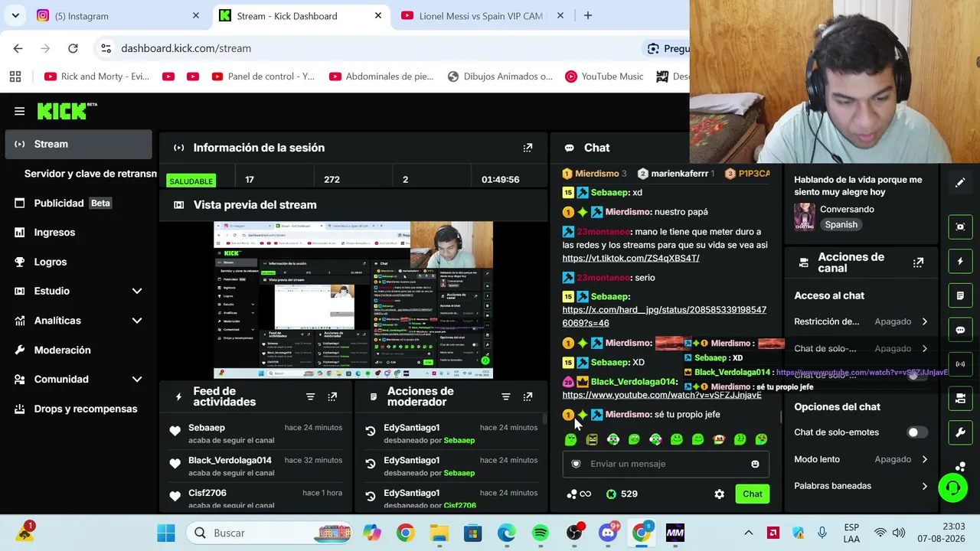Click the Enviar un mensaje field

[665, 464]
